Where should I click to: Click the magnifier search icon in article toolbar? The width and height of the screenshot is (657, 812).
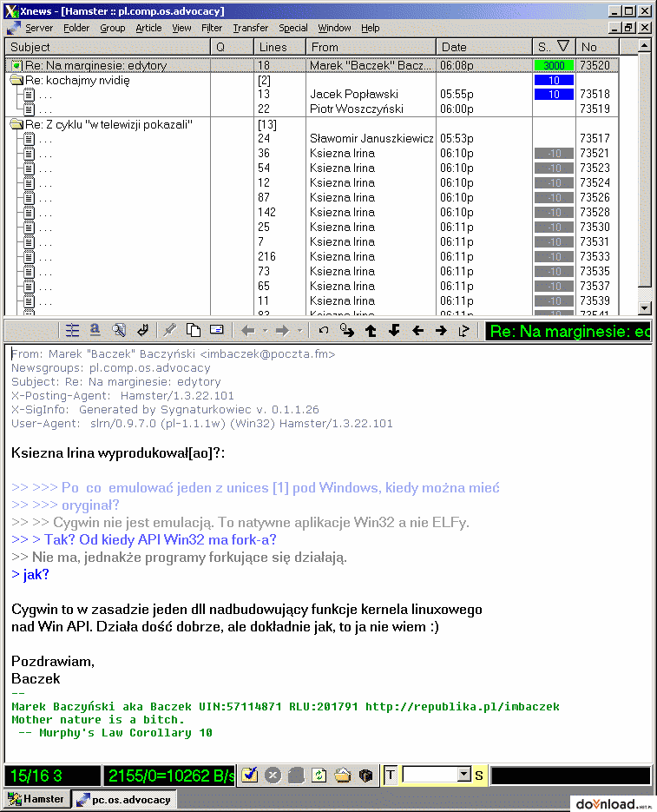point(119,330)
